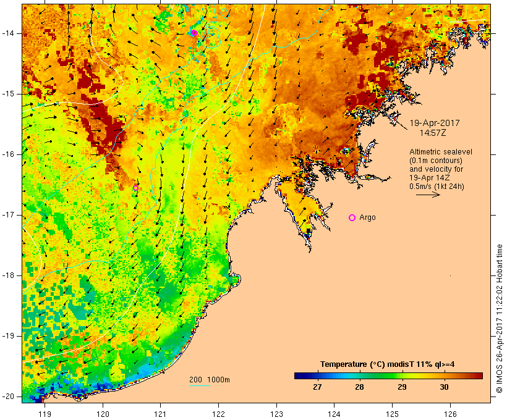Click the temperature color bar

coord(388,376)
